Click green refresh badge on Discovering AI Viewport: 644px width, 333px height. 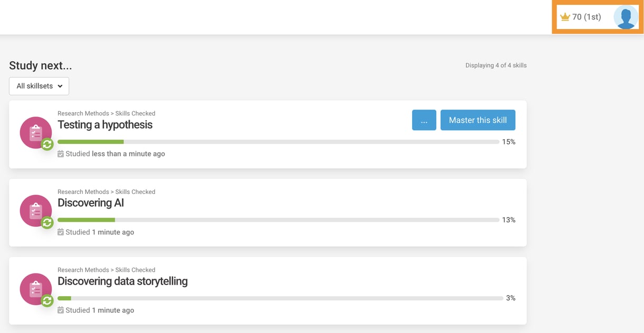coord(47,222)
